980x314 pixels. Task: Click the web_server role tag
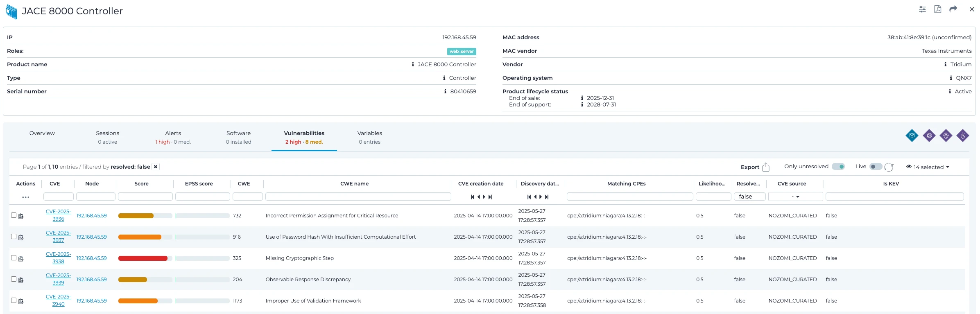click(x=462, y=52)
